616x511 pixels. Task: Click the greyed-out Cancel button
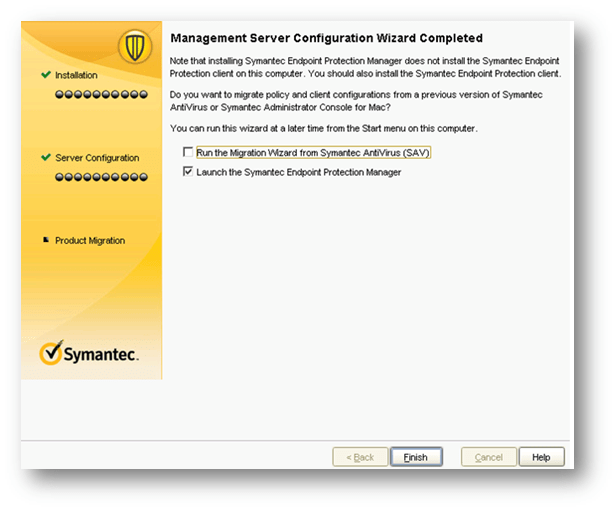(x=488, y=457)
